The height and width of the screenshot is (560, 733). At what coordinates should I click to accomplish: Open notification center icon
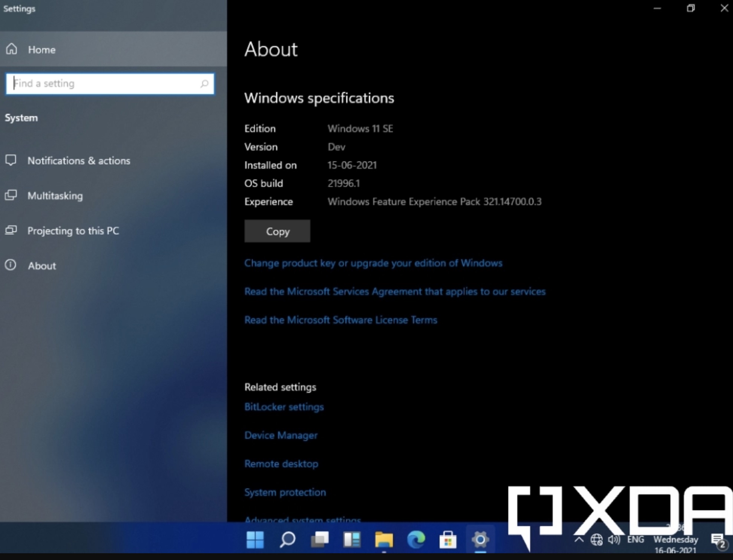tap(718, 540)
